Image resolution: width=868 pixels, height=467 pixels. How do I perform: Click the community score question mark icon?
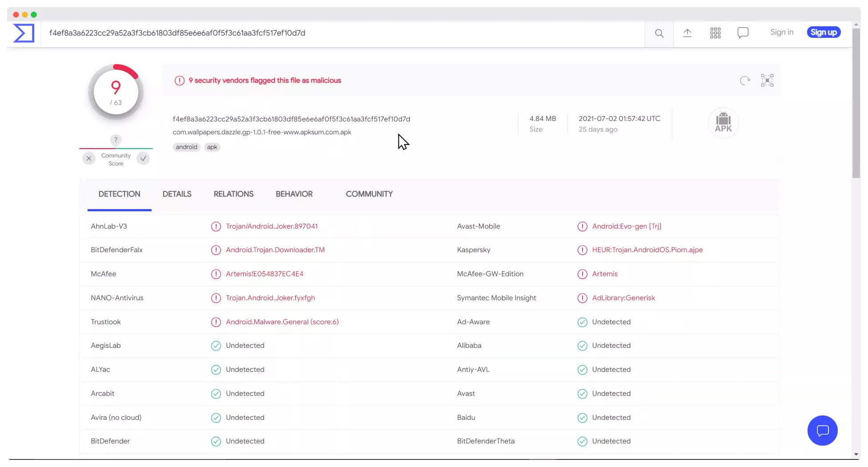click(116, 140)
